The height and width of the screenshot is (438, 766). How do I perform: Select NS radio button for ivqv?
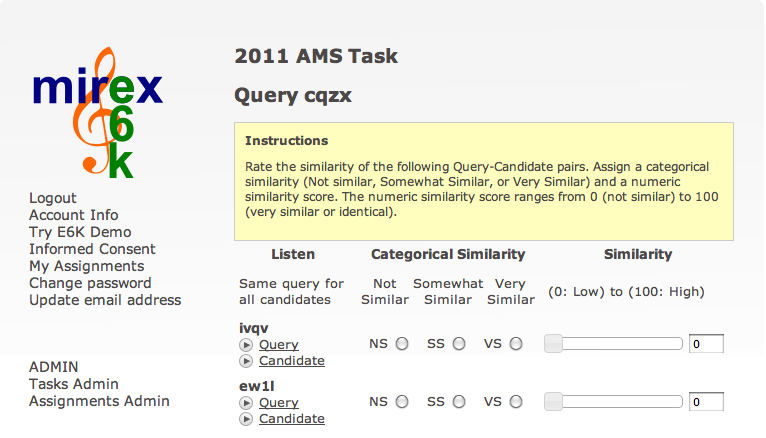point(402,344)
